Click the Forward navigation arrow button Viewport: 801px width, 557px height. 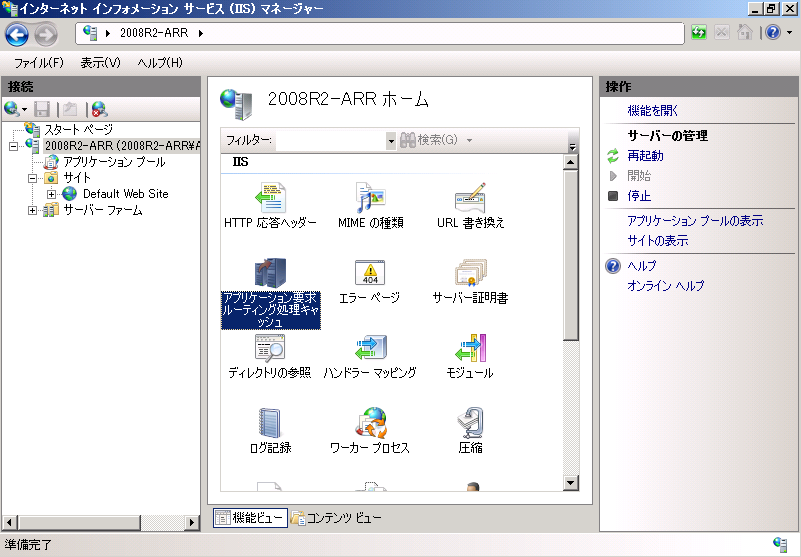[46, 35]
